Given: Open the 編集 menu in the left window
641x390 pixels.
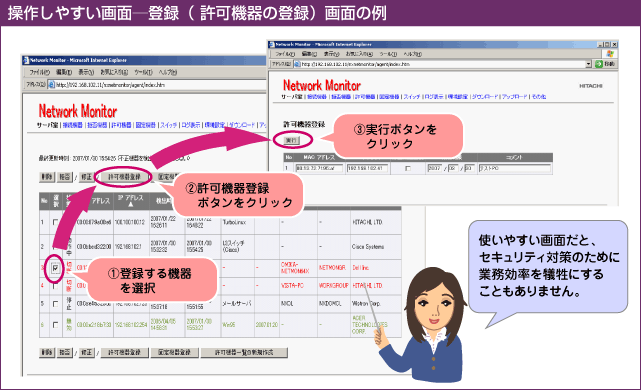Looking at the screenshot, I should tap(64, 72).
